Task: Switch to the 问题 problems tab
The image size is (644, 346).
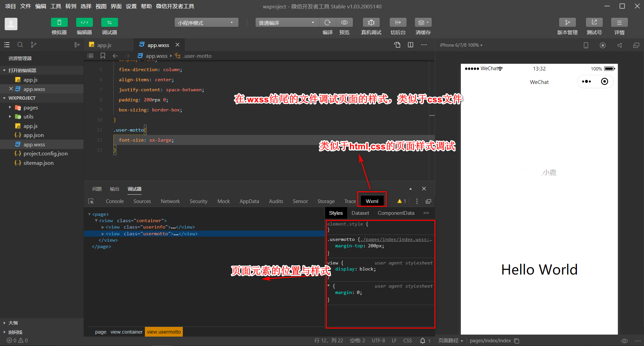Action: point(97,189)
